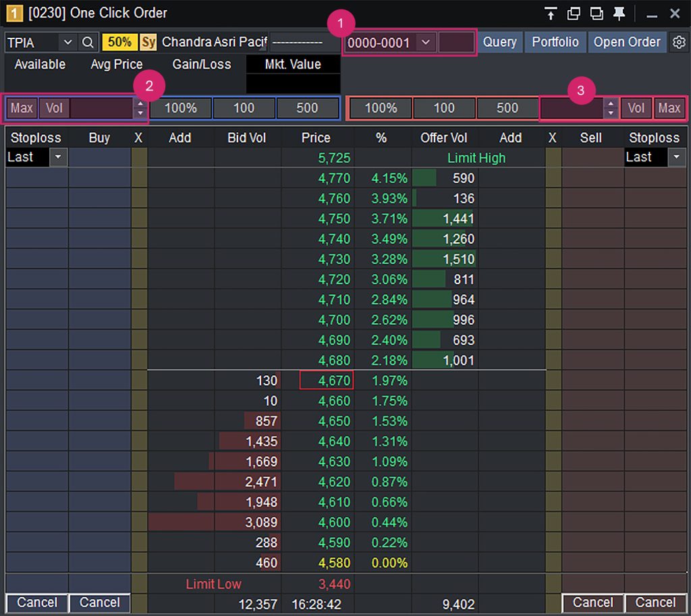Image resolution: width=691 pixels, height=616 pixels.
Task: Click the stock symbol search magnifier icon
Action: click(88, 42)
